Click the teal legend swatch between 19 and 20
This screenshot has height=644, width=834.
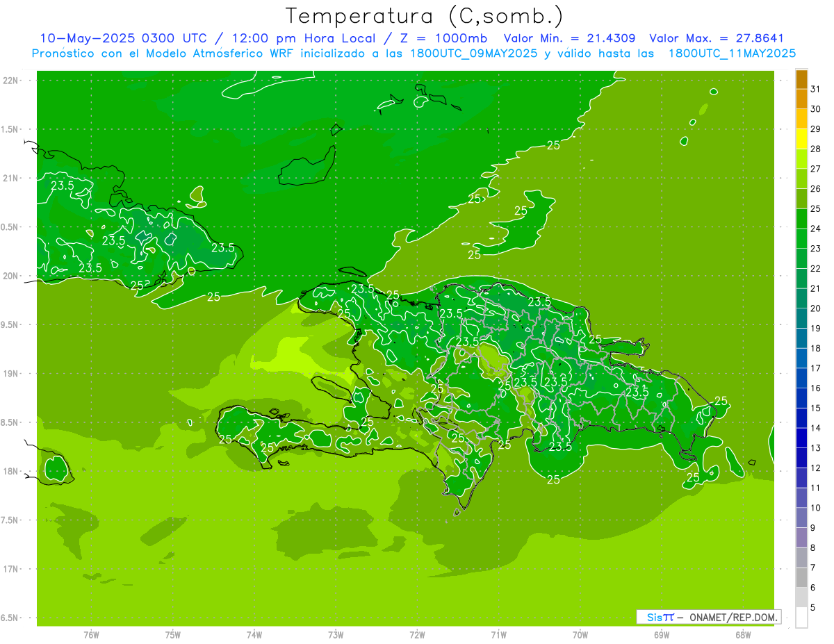(x=801, y=318)
